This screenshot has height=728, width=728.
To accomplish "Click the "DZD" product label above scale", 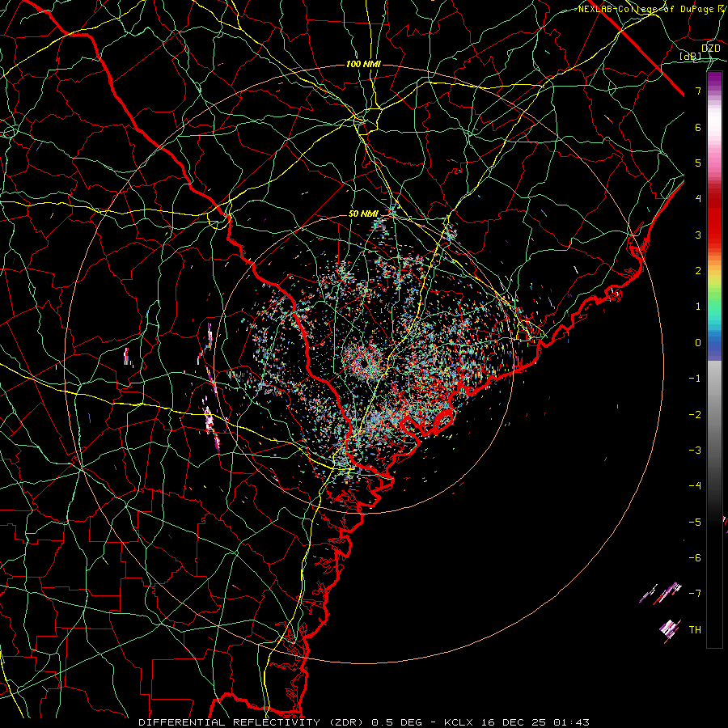I will [710, 49].
